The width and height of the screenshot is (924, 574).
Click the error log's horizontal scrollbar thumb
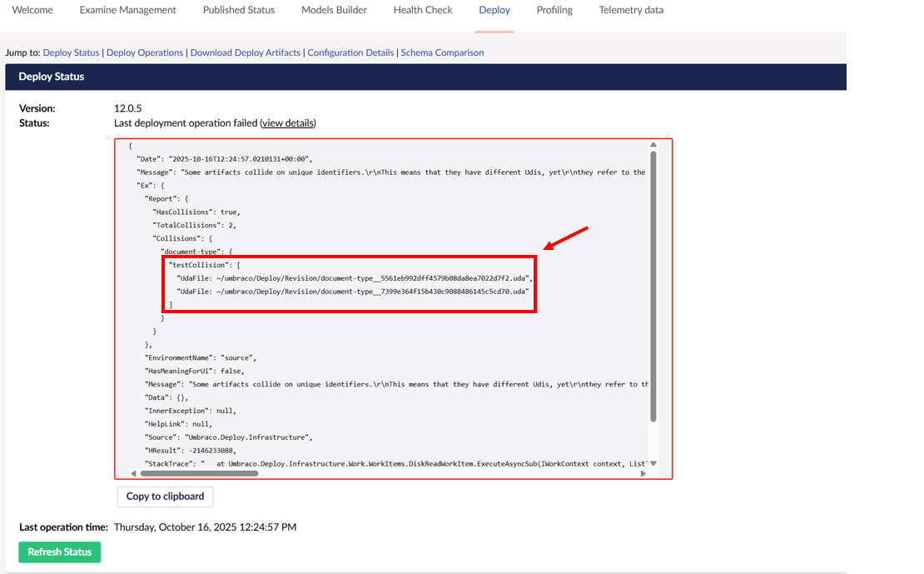pos(200,473)
